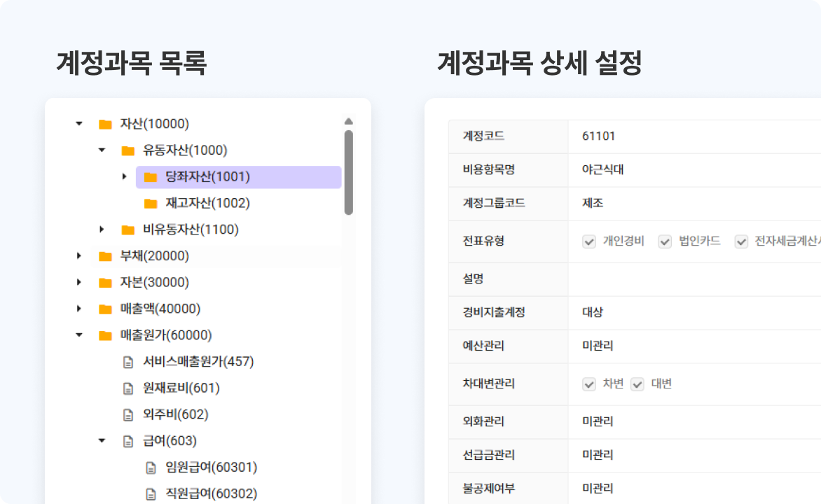Click the folder icon beside 자본(30000)

(x=105, y=283)
